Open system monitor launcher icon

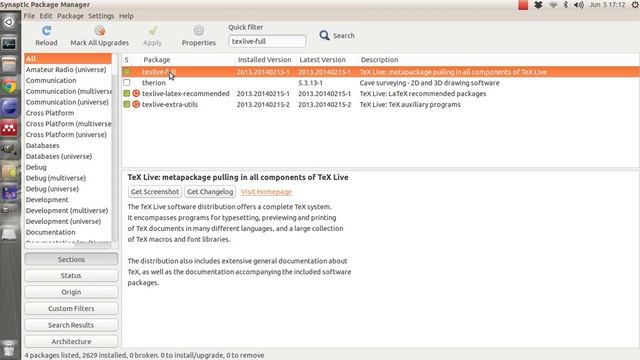pyautogui.click(x=9, y=43)
